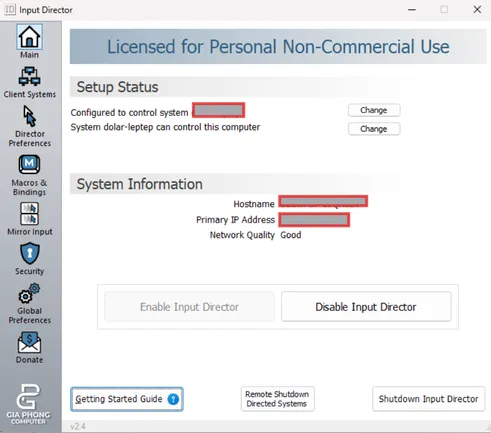Click Shutdown Input Director button
The image size is (491, 433).
(x=428, y=399)
